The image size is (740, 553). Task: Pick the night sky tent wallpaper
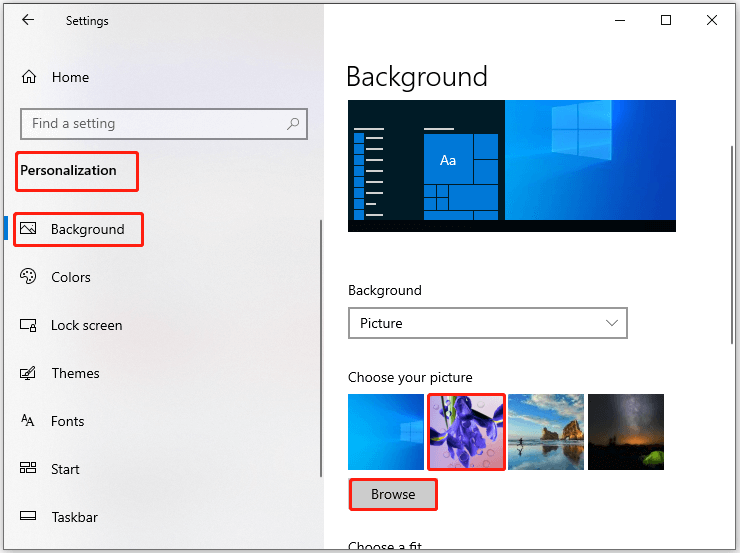626,432
